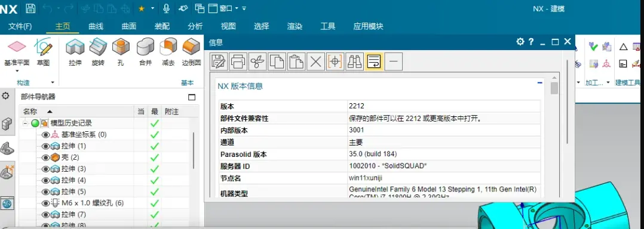The width and height of the screenshot is (644, 229).
Task: Click the 草图 sketch tool
Action: 43,52
